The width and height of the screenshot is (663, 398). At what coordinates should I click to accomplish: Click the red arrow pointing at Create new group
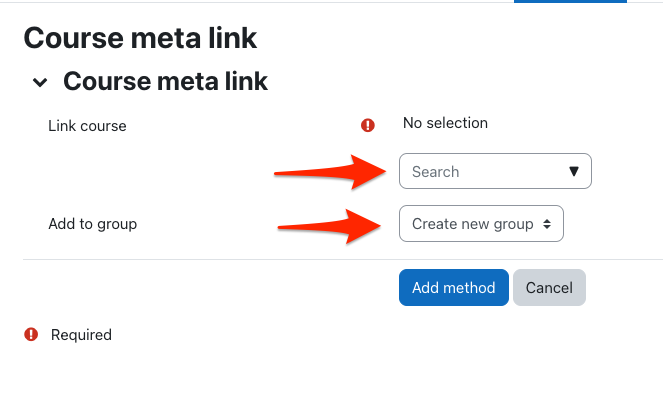329,227
